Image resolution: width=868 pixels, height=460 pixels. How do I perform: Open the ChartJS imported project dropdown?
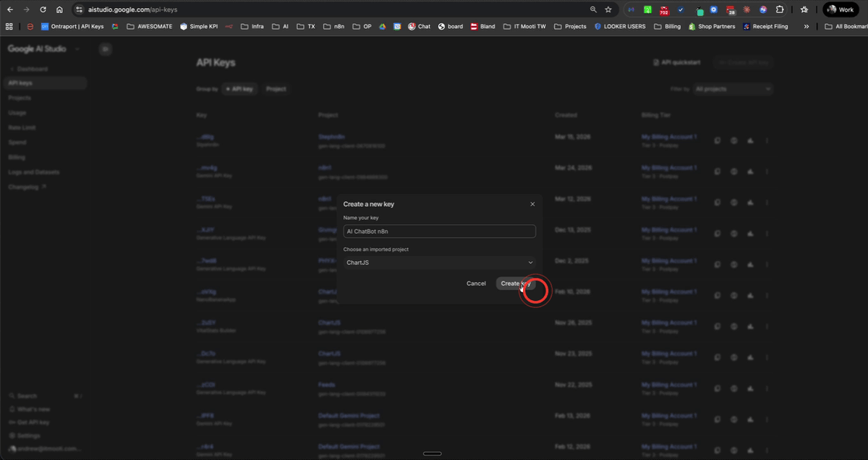[439, 263]
